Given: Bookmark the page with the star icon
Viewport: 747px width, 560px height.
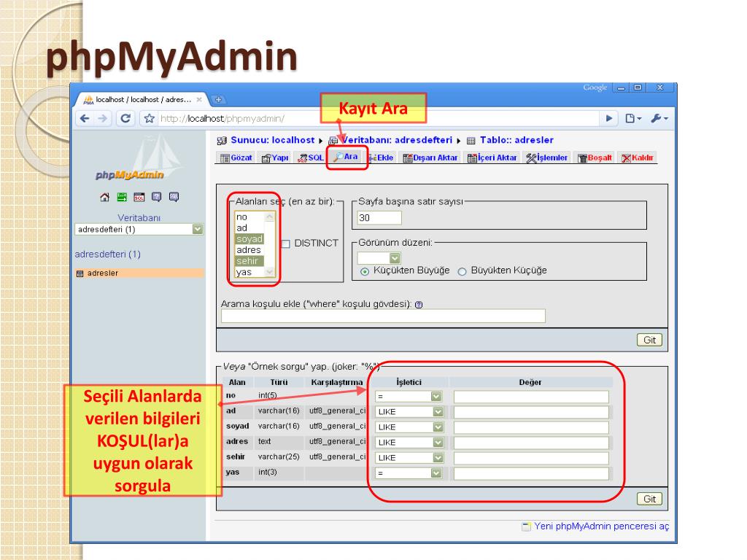Looking at the screenshot, I should tap(149, 118).
